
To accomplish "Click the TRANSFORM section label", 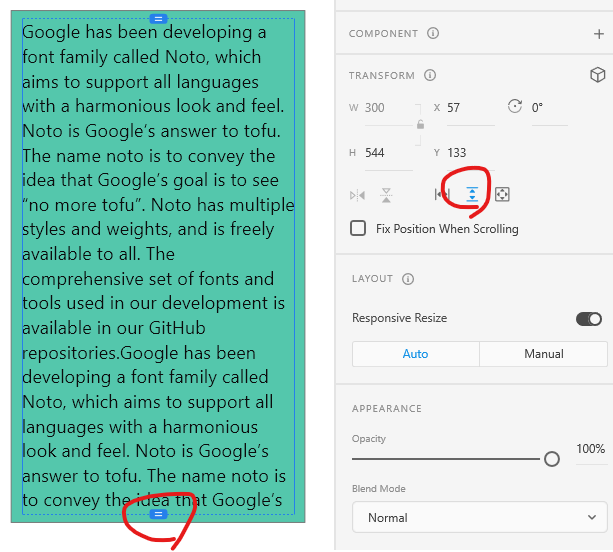I will (x=382, y=75).
